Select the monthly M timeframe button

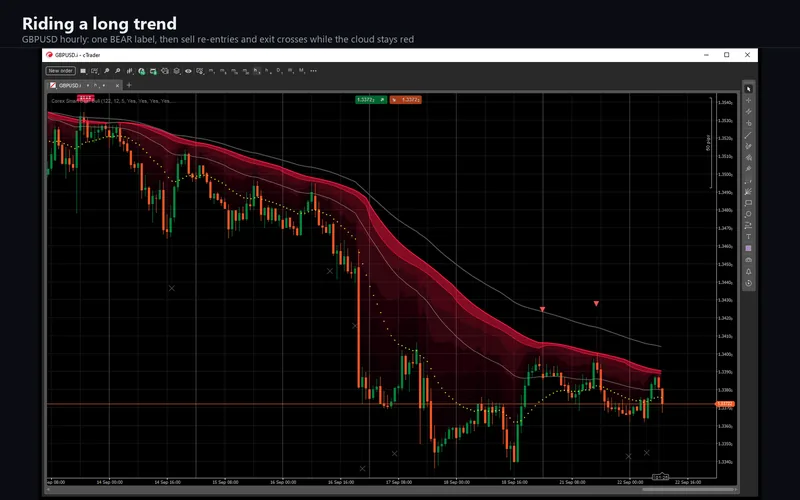point(301,71)
